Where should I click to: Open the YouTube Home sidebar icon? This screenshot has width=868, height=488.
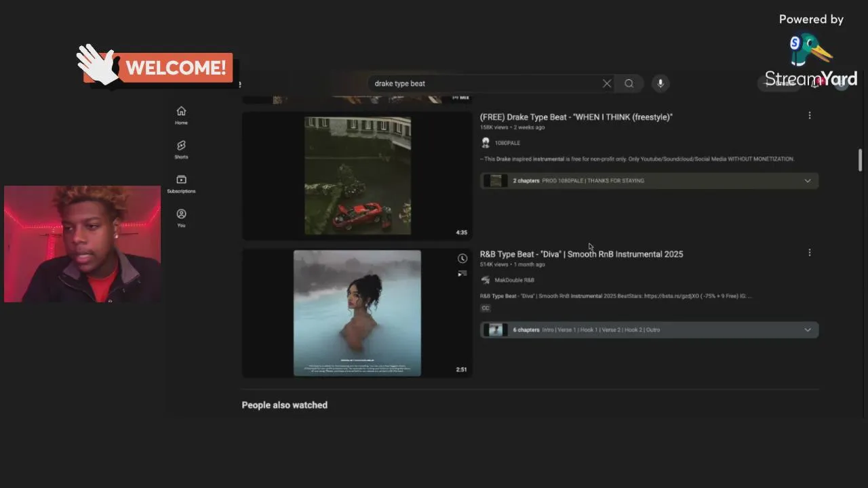(181, 115)
